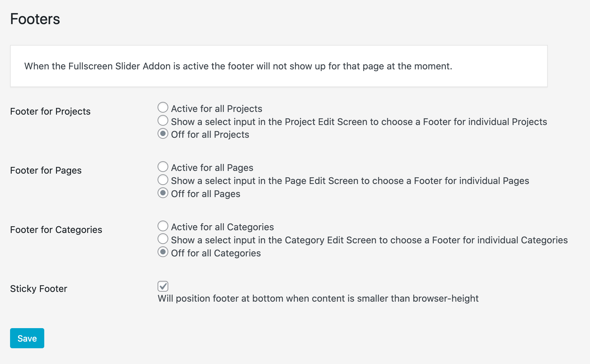Click the "Active for all Pages" label text
Screen dimensions: 590x364
[x=212, y=168]
